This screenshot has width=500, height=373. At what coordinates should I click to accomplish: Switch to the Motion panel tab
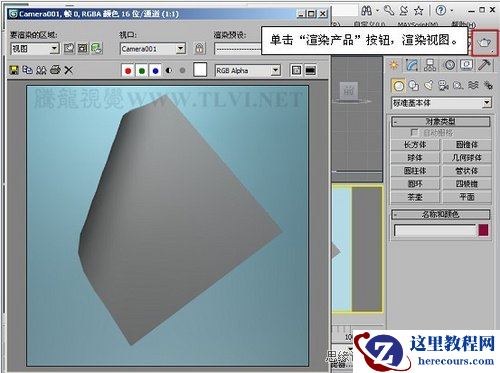click(449, 65)
